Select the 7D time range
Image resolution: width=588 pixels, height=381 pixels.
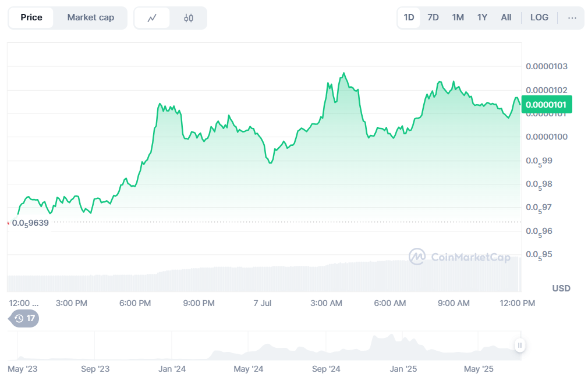433,17
